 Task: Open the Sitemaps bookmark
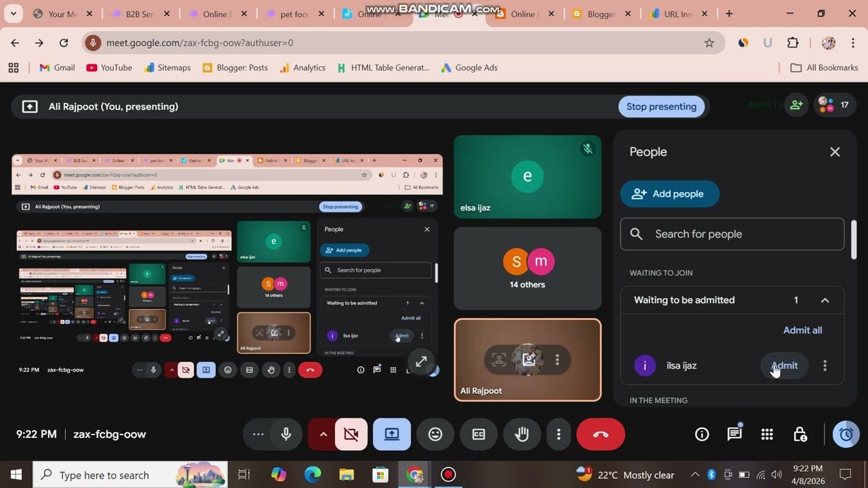click(x=167, y=68)
